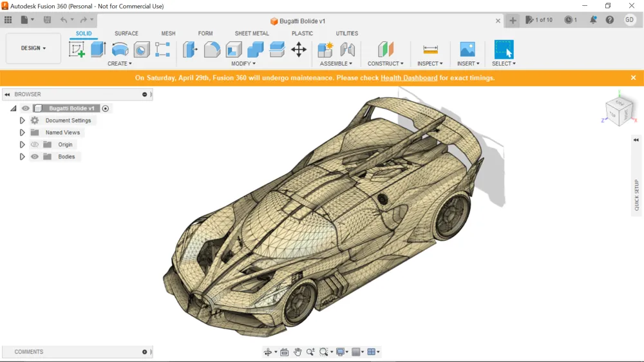Select the Revolve tool icon
The image size is (644, 362).
point(120,50)
